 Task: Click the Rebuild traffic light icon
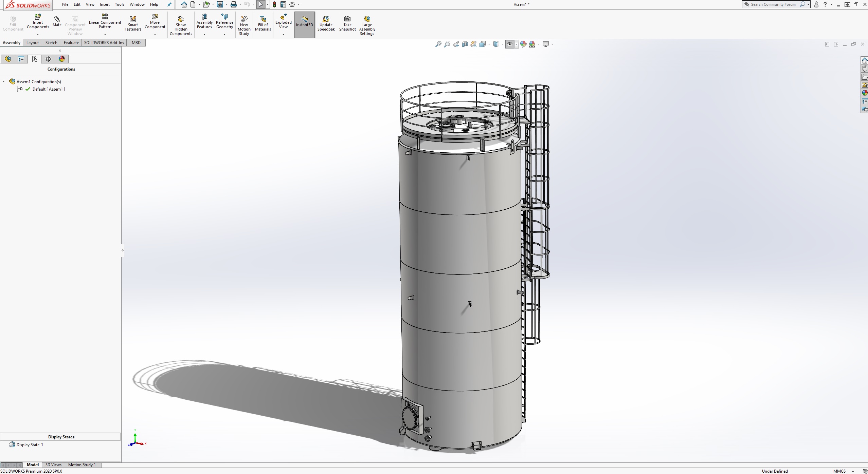click(x=274, y=4)
